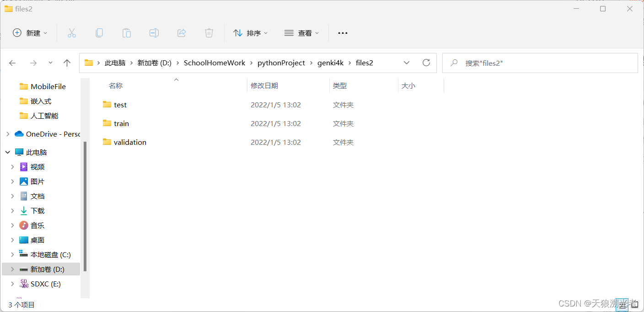Click the OneDrive cloud icon

(19, 134)
